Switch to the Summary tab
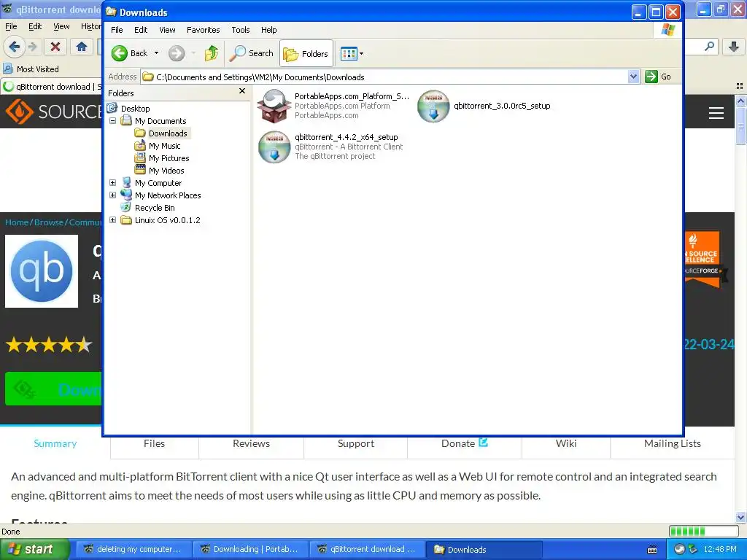 point(55,443)
